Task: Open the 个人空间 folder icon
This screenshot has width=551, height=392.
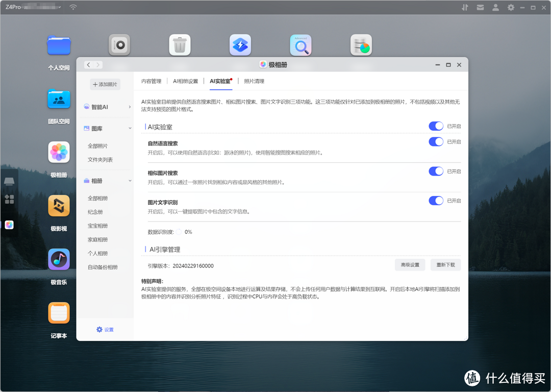Action: [59, 45]
